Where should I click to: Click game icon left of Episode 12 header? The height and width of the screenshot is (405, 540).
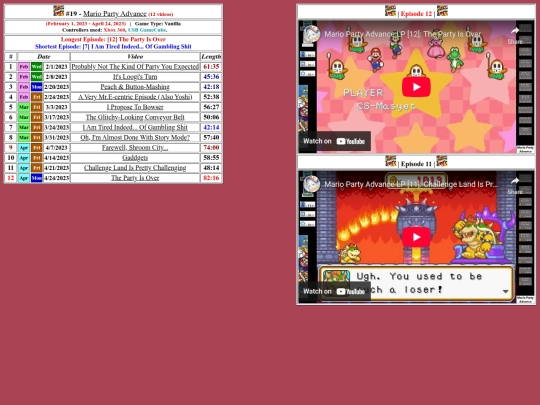[391, 11]
